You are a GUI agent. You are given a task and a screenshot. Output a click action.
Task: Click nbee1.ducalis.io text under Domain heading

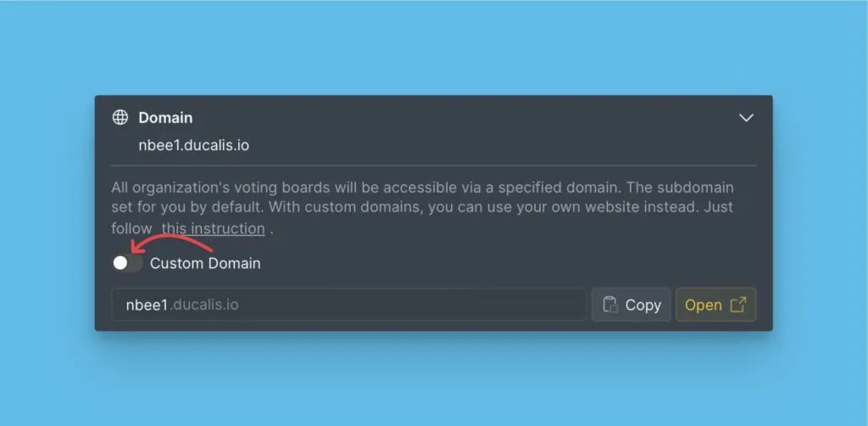[193, 145]
